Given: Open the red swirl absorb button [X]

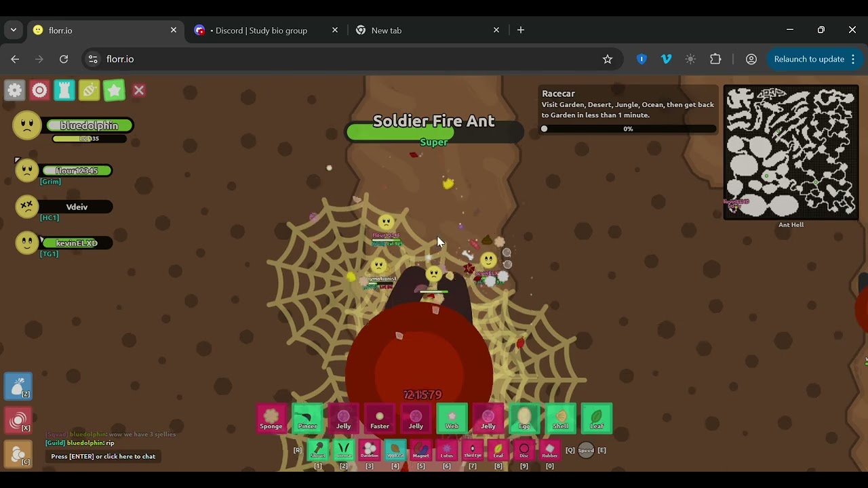Looking at the screenshot, I should [x=18, y=420].
